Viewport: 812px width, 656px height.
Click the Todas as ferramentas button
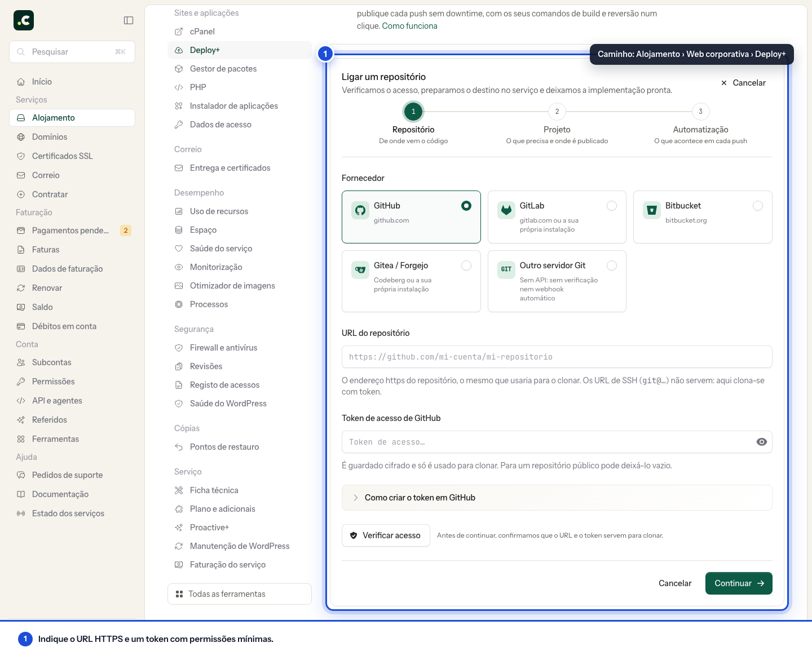point(240,594)
